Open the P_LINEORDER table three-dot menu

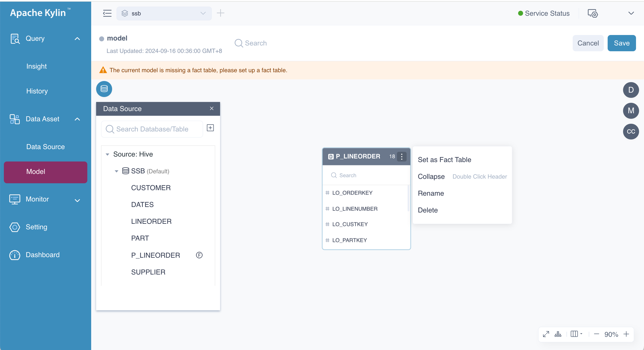click(x=402, y=157)
